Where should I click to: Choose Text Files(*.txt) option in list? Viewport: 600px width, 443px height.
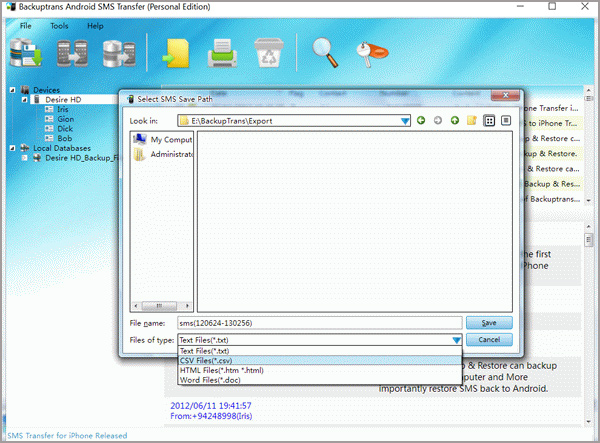coord(320,351)
